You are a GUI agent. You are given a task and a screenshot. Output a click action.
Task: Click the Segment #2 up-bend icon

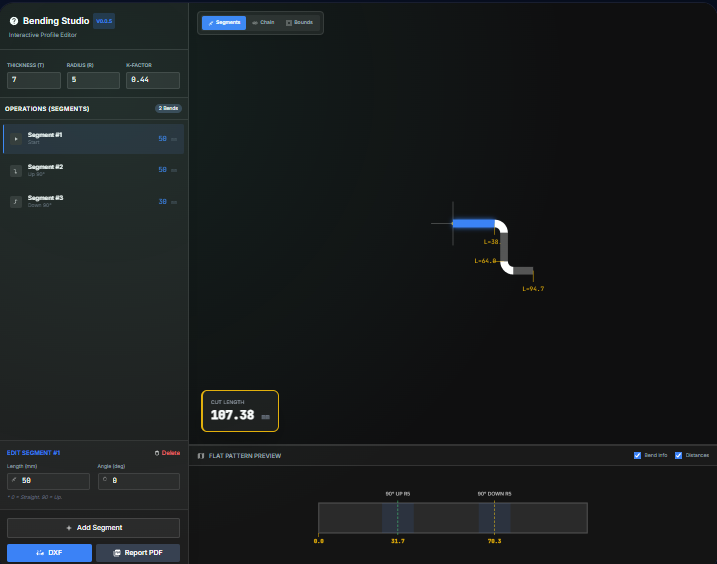click(16, 171)
